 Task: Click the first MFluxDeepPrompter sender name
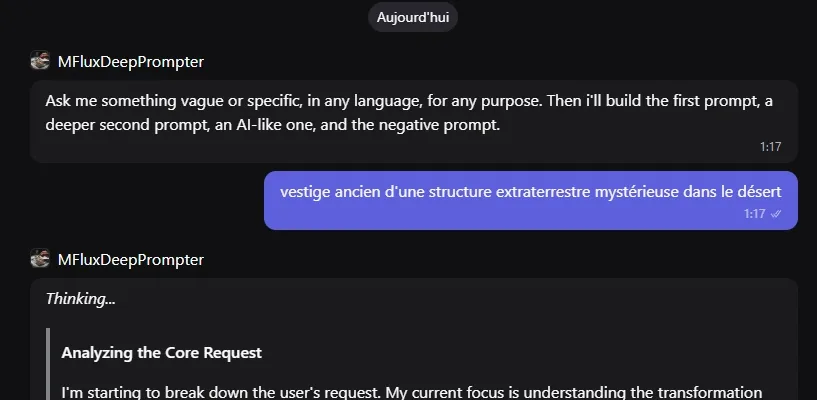point(131,61)
